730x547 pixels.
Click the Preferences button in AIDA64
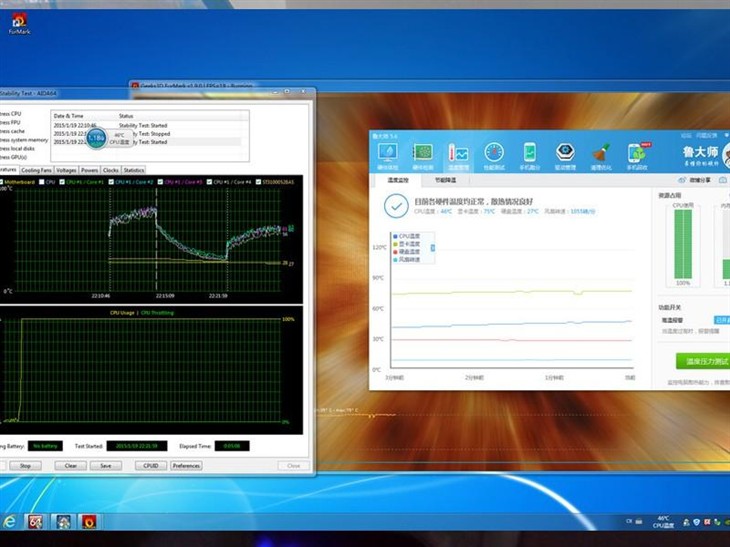coord(186,466)
